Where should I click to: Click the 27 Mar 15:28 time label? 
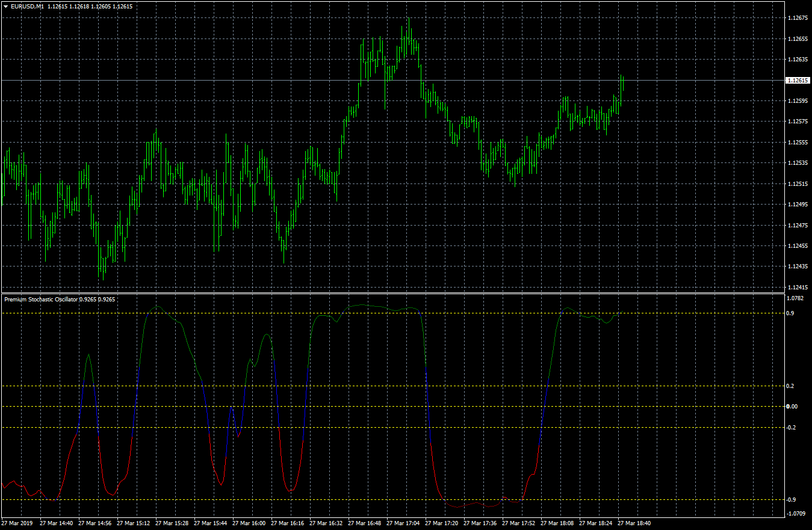172,523
